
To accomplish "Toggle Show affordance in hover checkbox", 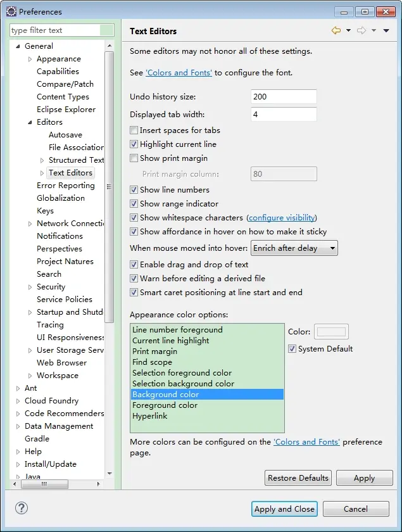I will [134, 231].
